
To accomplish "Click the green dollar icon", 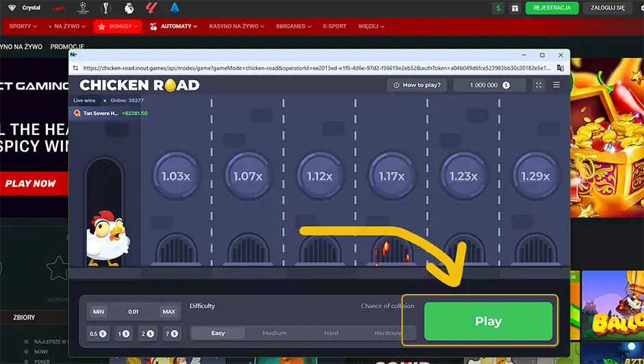I will (498, 8).
